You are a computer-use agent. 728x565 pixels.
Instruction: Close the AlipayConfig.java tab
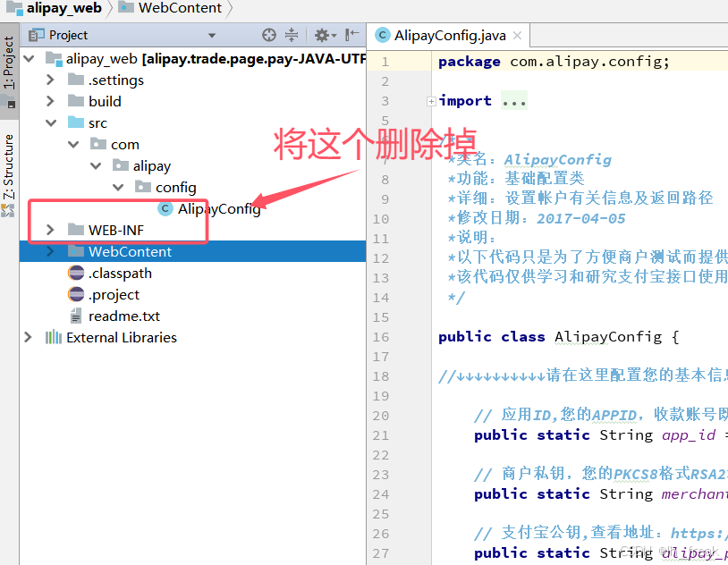[518, 35]
